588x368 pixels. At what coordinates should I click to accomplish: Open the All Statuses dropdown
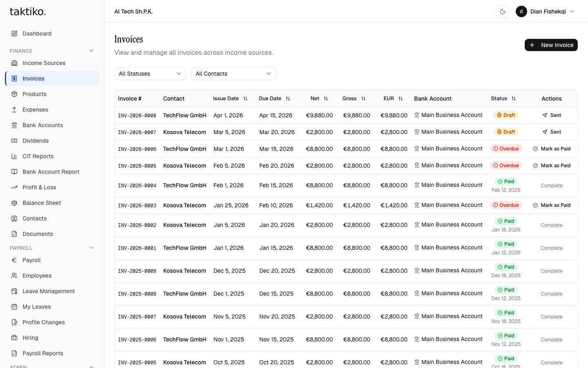150,74
